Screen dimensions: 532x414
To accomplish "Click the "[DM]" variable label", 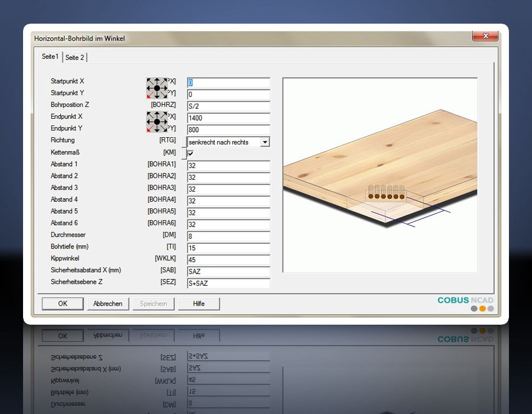I will (169, 234).
